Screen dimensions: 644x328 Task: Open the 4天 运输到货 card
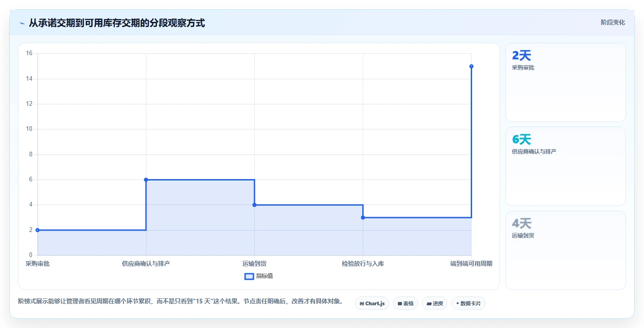click(x=565, y=250)
